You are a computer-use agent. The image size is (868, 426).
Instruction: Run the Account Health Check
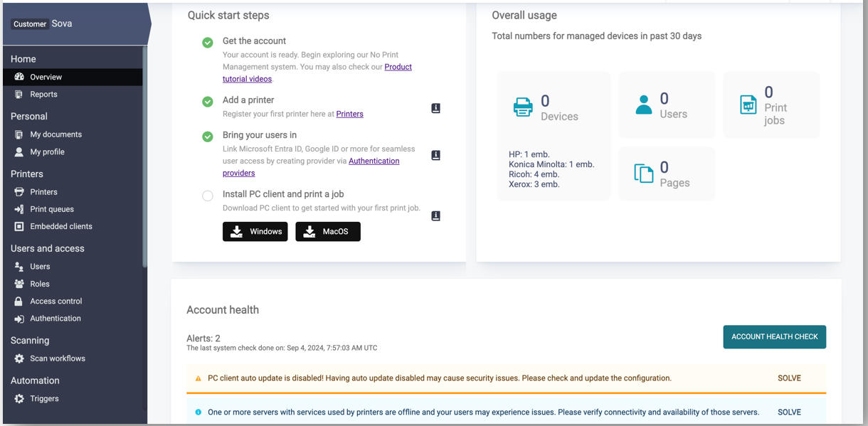tap(774, 337)
